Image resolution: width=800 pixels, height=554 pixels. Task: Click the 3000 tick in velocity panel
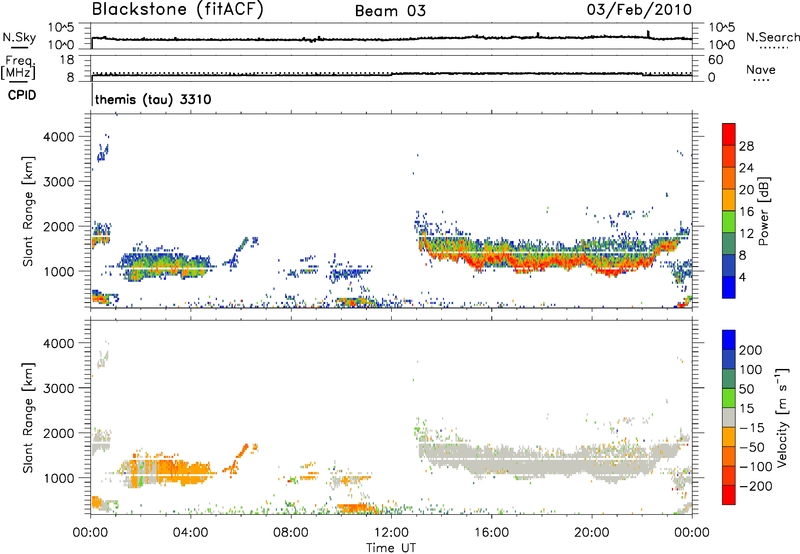point(59,388)
